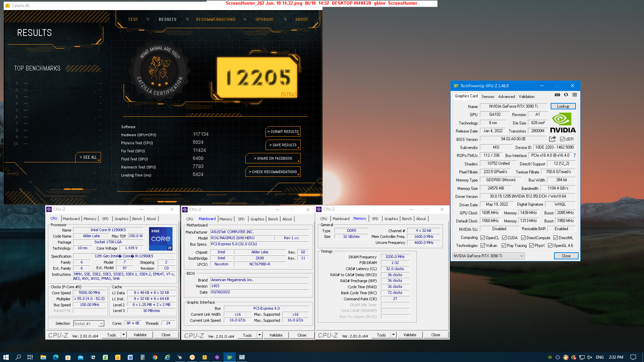Click the DRAM Frequency 3200.0 MHz value
The width and height of the screenshot is (644, 362).
coord(395,257)
